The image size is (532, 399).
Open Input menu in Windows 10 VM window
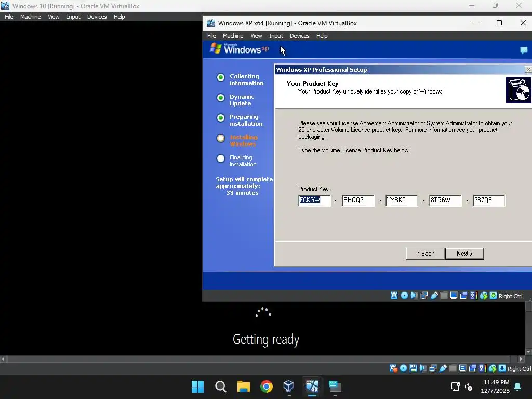[x=73, y=17]
